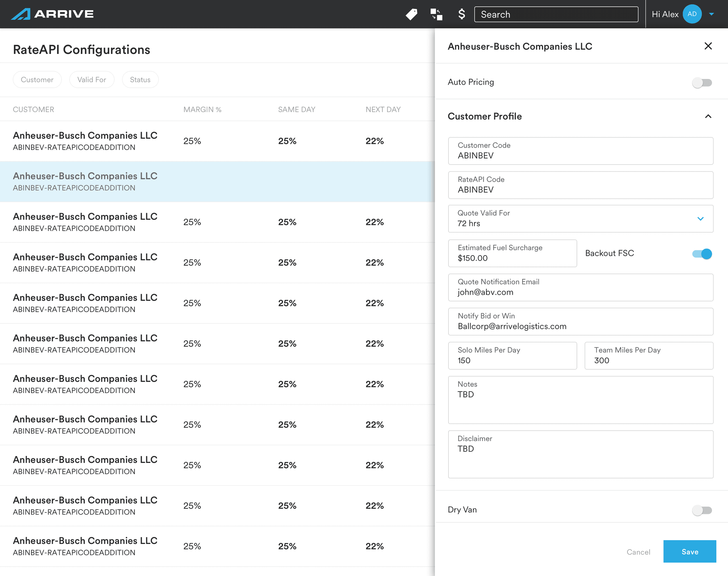Click the AD user avatar
Screen dimensions: 728x576
[692, 14]
